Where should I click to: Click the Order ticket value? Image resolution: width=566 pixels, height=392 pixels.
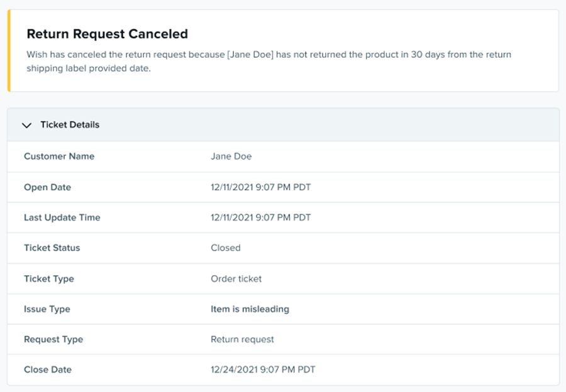click(236, 278)
